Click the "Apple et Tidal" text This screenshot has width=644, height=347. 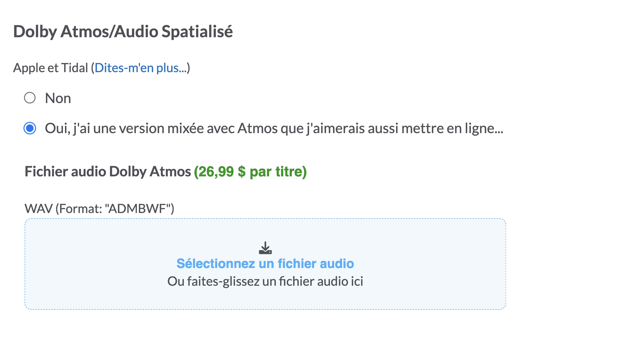[x=51, y=68]
